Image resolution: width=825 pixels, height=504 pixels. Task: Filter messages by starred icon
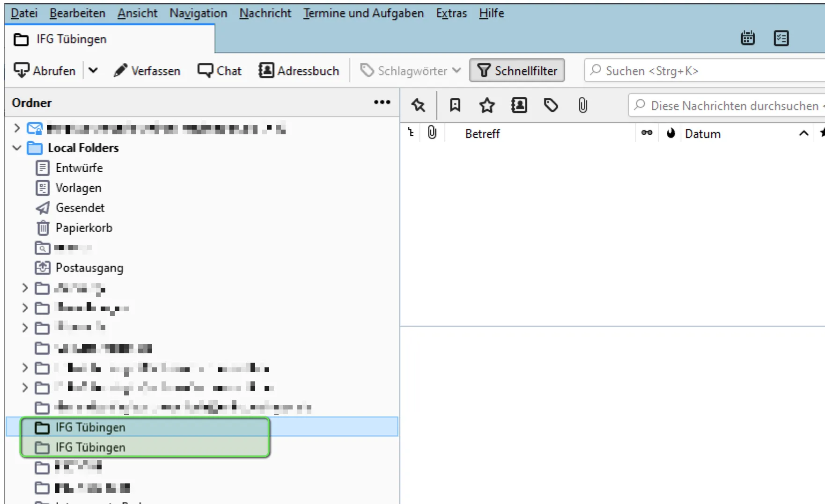click(x=487, y=105)
